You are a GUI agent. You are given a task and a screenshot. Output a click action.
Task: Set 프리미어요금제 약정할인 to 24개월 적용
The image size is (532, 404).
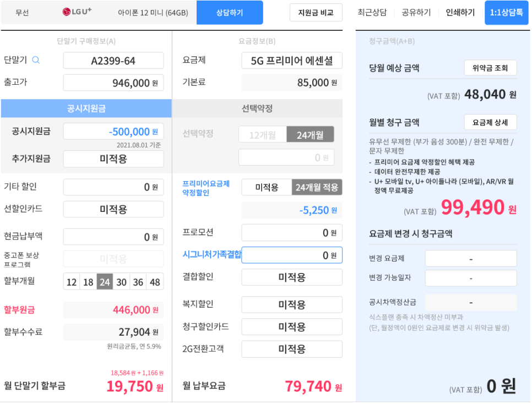(x=317, y=187)
